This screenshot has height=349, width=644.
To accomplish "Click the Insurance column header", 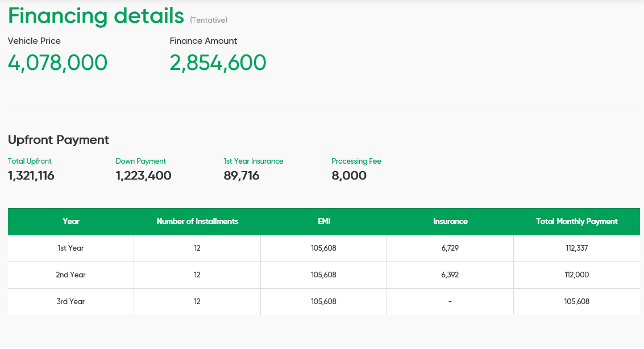I will (450, 222).
